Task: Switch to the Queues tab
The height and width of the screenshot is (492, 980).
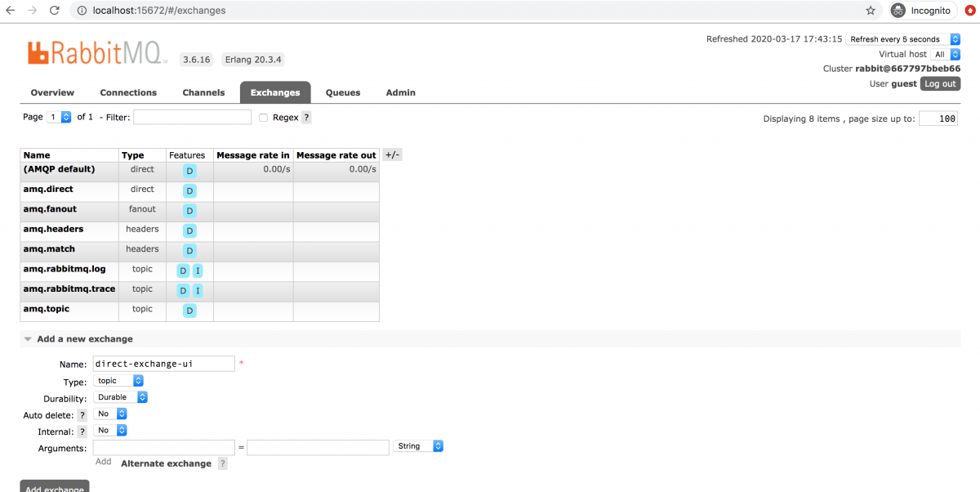Action: (x=342, y=92)
